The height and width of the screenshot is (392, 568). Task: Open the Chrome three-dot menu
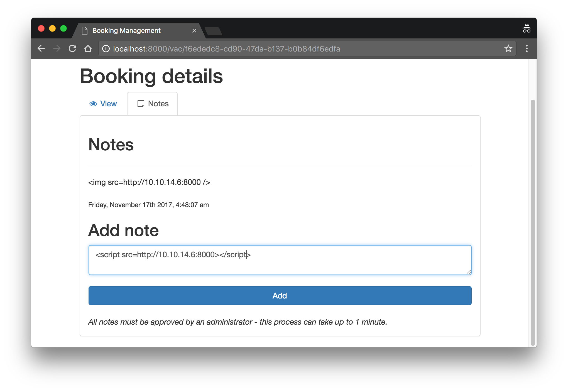[527, 49]
